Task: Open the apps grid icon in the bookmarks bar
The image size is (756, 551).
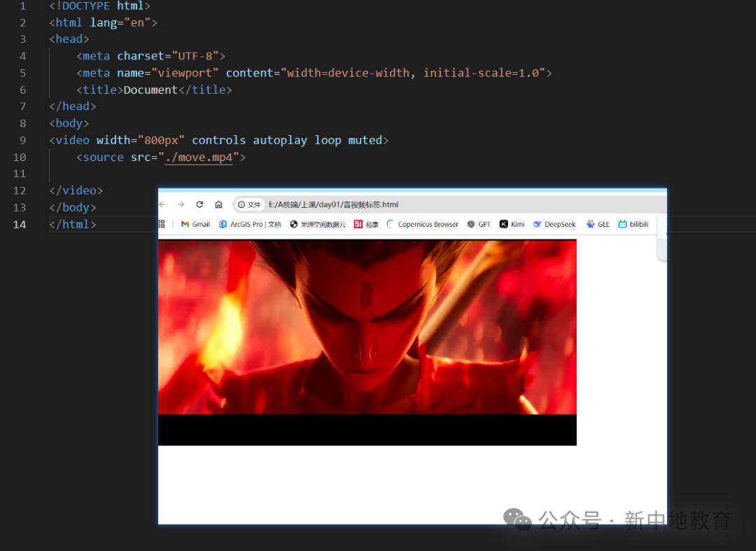Action: (162, 224)
